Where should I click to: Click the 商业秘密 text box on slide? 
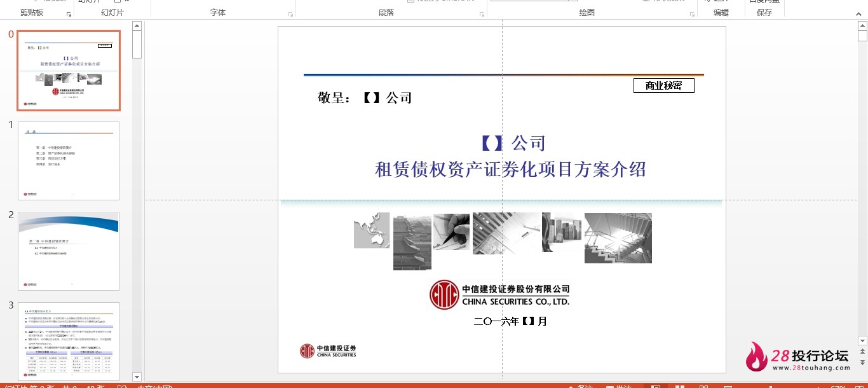663,85
